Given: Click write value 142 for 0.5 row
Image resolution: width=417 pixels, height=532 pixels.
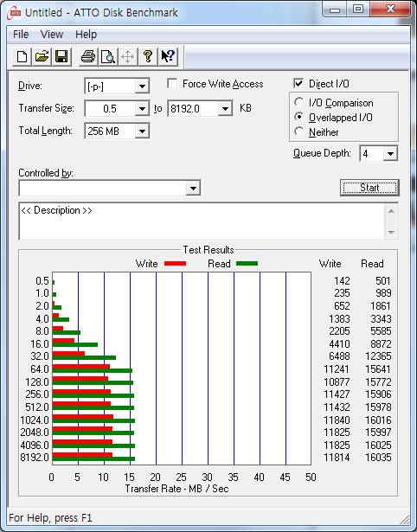Looking at the screenshot, I should point(342,281).
